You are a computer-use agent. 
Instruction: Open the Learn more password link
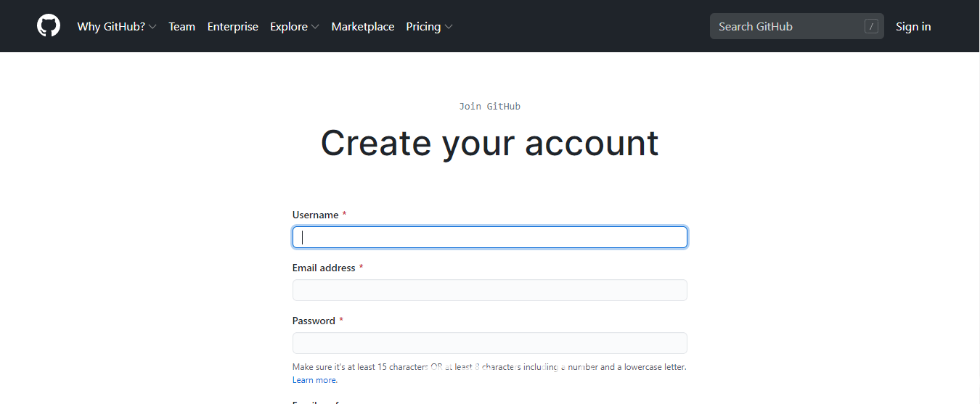[x=315, y=380]
